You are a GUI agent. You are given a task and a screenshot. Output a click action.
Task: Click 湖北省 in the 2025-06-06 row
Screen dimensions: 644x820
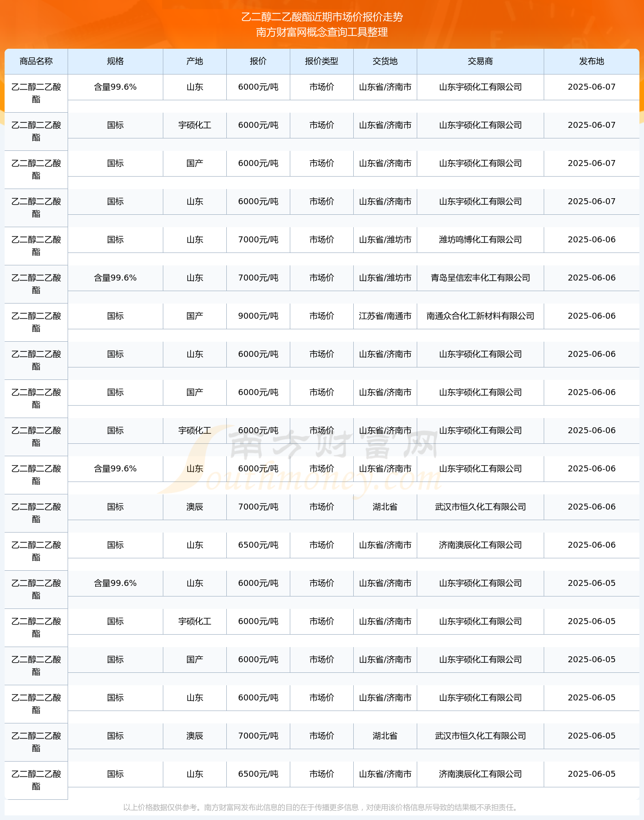[x=385, y=507]
